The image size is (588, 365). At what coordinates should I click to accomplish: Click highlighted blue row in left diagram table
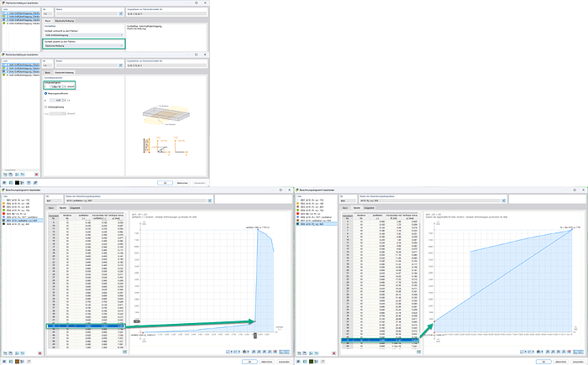pyautogui.click(x=86, y=326)
